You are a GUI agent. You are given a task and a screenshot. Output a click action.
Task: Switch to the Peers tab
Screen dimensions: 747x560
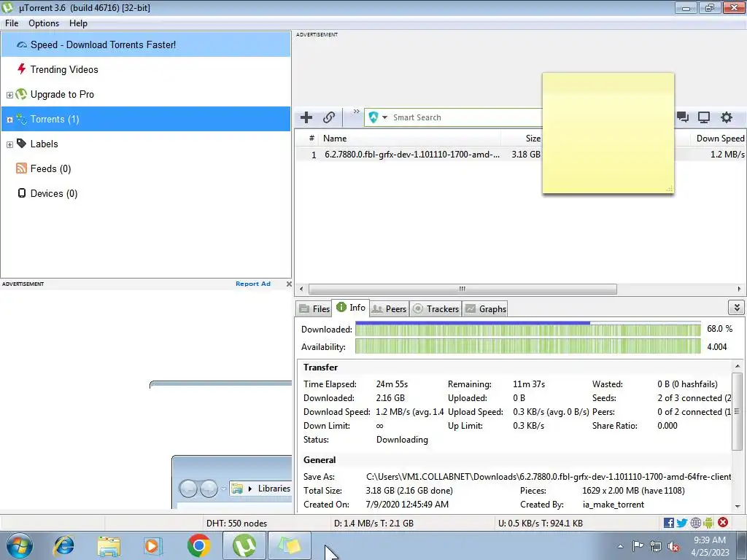[389, 308]
